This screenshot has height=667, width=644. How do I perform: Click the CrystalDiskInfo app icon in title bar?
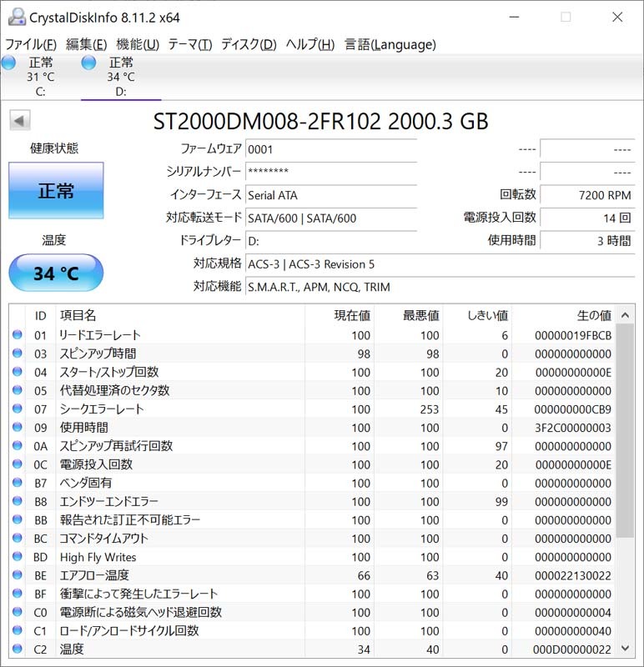17,17
